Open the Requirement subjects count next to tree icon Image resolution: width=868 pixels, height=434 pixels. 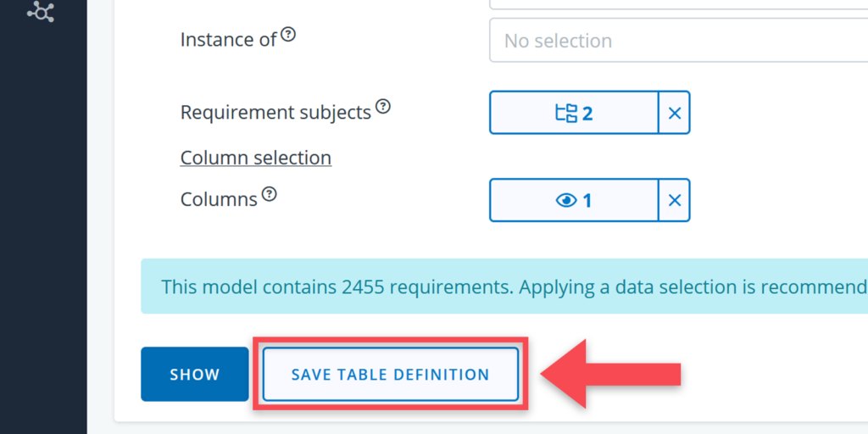coord(587,113)
